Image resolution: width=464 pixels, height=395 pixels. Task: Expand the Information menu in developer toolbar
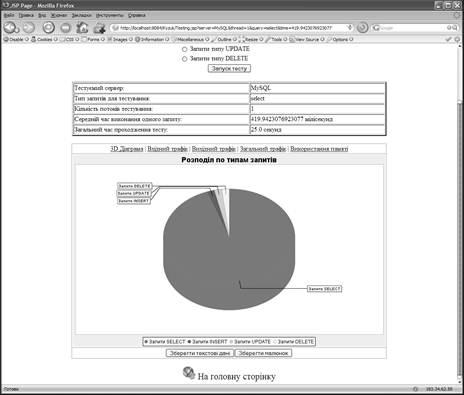pyautogui.click(x=152, y=39)
